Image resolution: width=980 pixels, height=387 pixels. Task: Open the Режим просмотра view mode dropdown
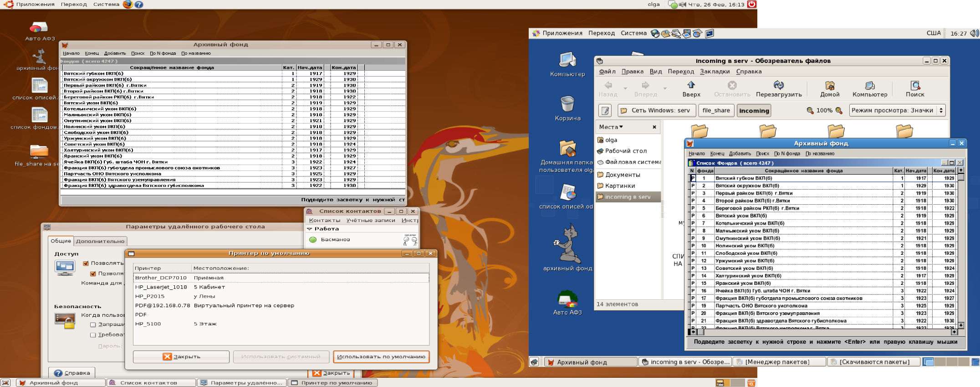click(896, 110)
